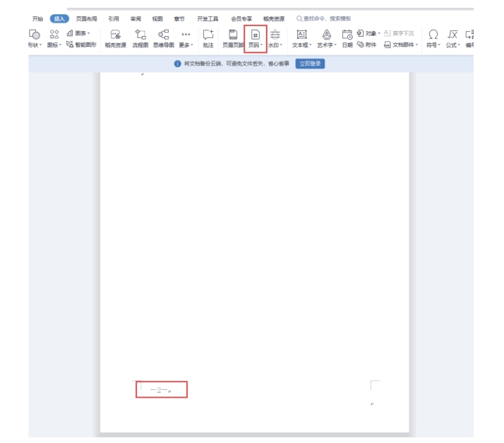Screen dimensions: 504x443
Task: Click the 立即登录 login button
Action: (310, 64)
